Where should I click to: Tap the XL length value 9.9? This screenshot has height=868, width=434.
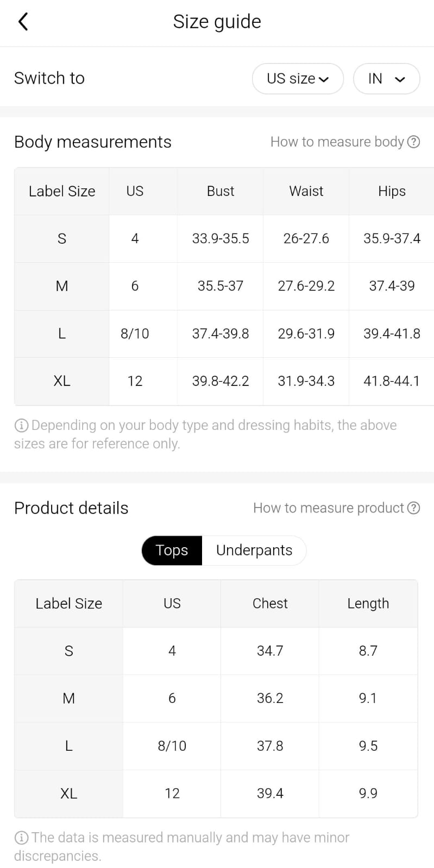tap(368, 793)
